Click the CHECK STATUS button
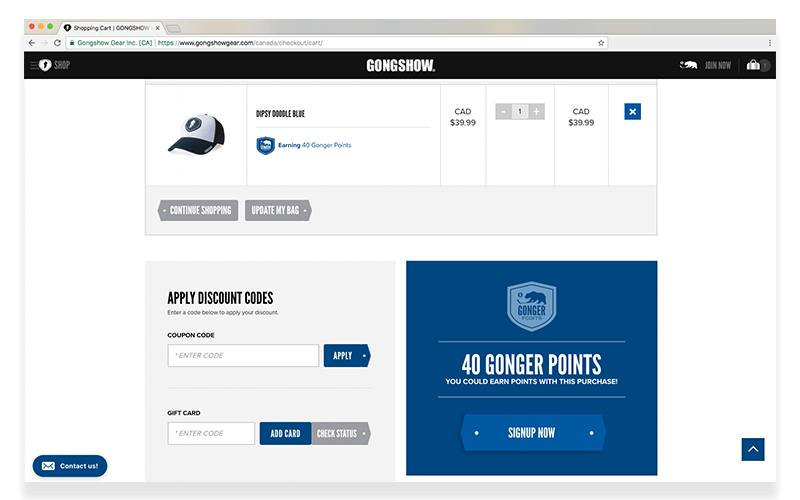Image resolution: width=800 pixels, height=500 pixels. click(x=341, y=433)
